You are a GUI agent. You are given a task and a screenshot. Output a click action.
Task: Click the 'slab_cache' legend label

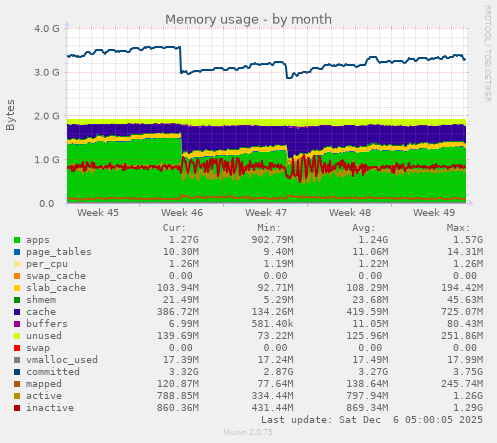(x=56, y=288)
